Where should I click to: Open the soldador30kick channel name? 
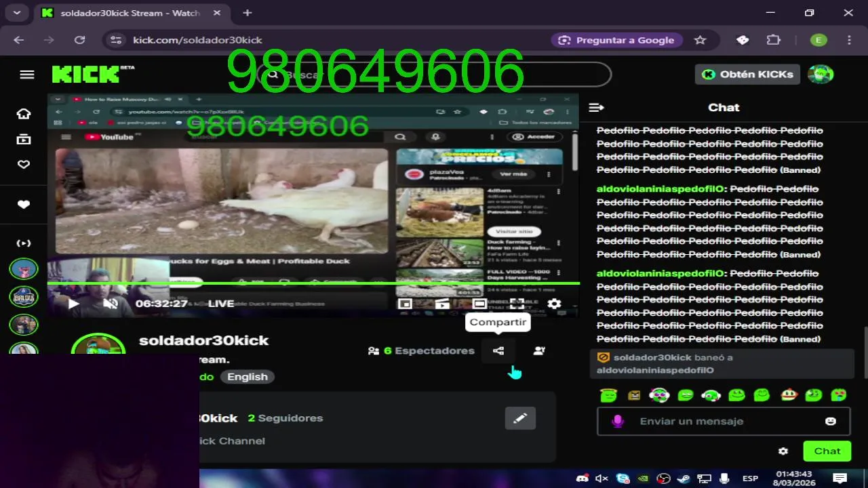coord(203,340)
